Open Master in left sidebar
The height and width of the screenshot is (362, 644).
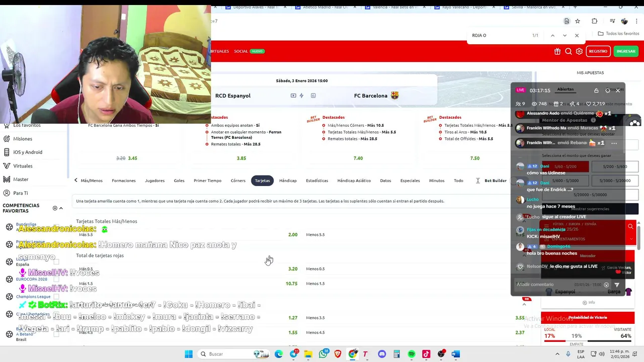21,179
